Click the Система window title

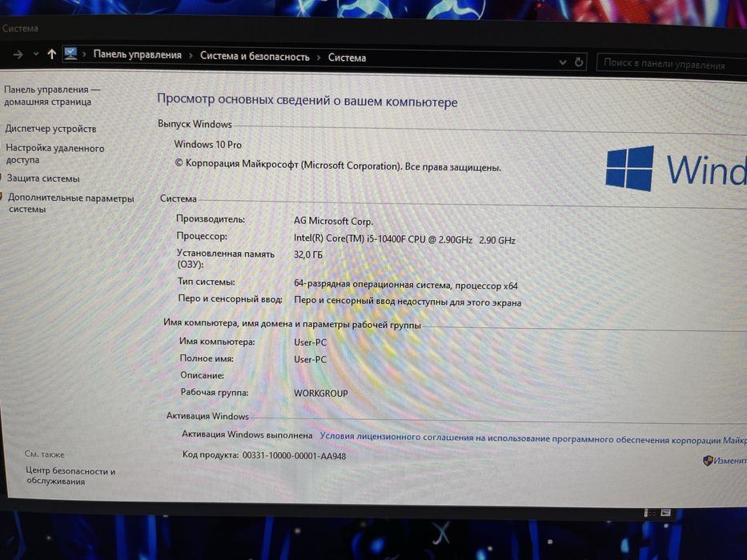20,29
